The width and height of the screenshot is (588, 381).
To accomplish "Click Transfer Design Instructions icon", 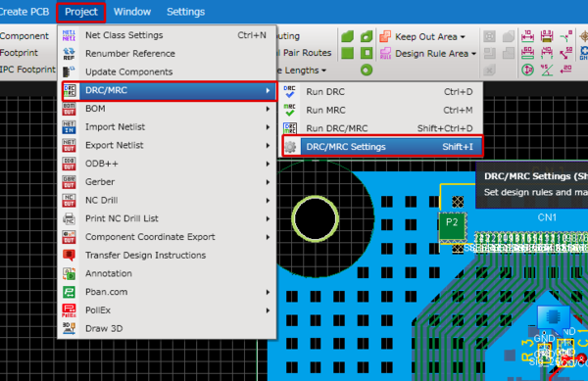I will click(x=69, y=255).
